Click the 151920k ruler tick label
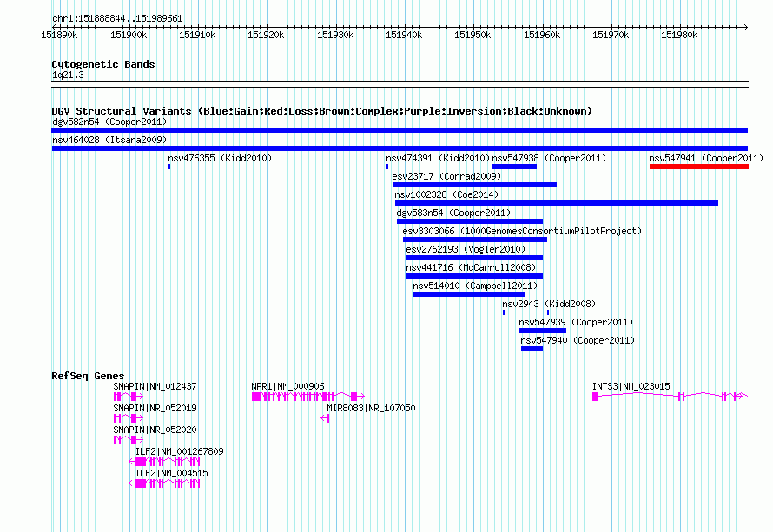Viewport: 773px width, 532px height. [x=266, y=35]
